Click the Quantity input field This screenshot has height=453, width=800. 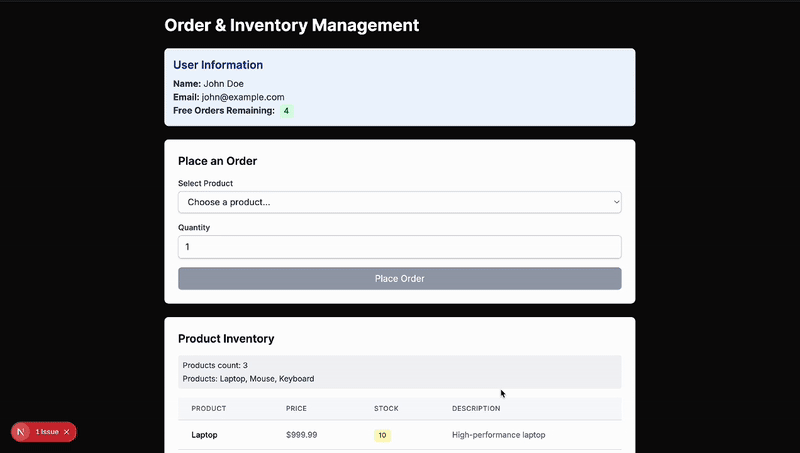[x=399, y=247]
